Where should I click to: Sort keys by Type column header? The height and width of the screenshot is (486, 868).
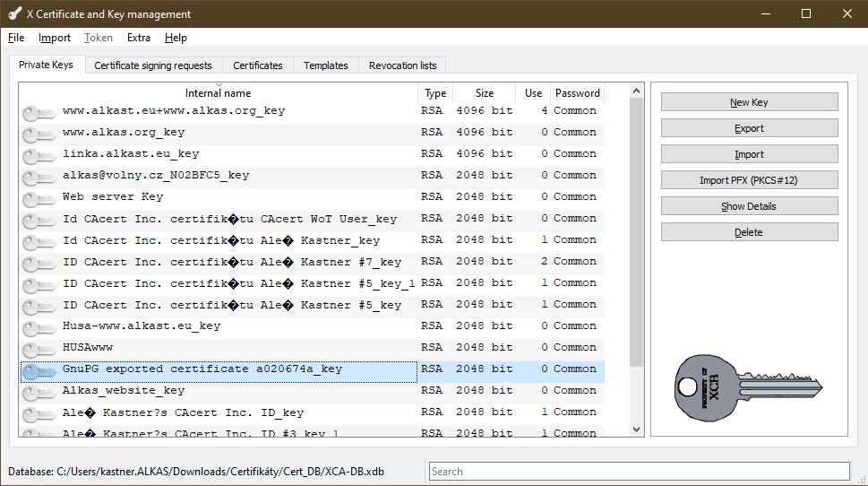(x=435, y=93)
